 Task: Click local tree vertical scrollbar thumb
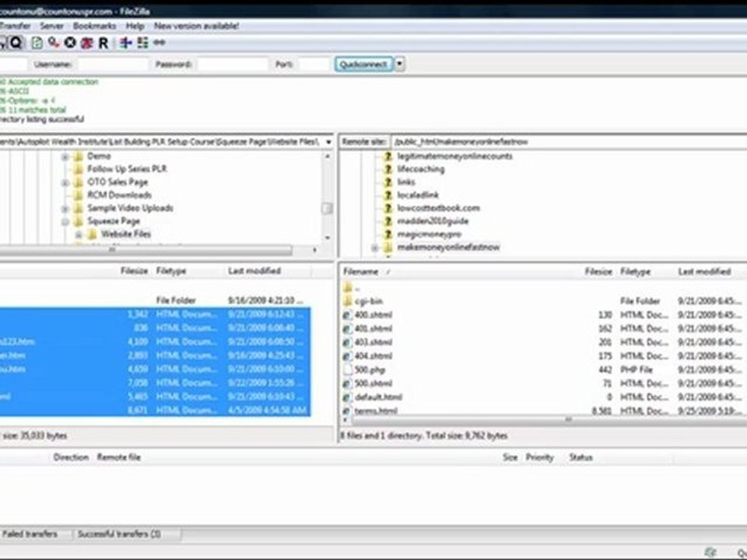[x=328, y=208]
